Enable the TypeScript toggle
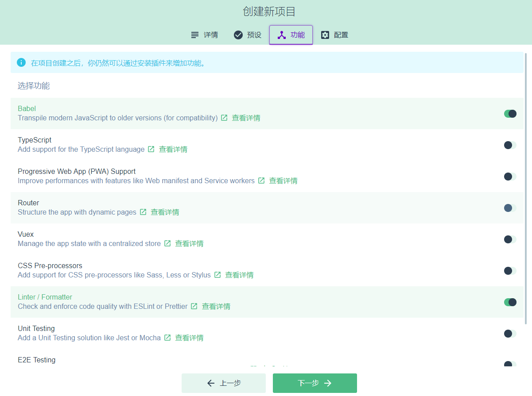Viewport: 532px width, 396px height. [x=510, y=145]
